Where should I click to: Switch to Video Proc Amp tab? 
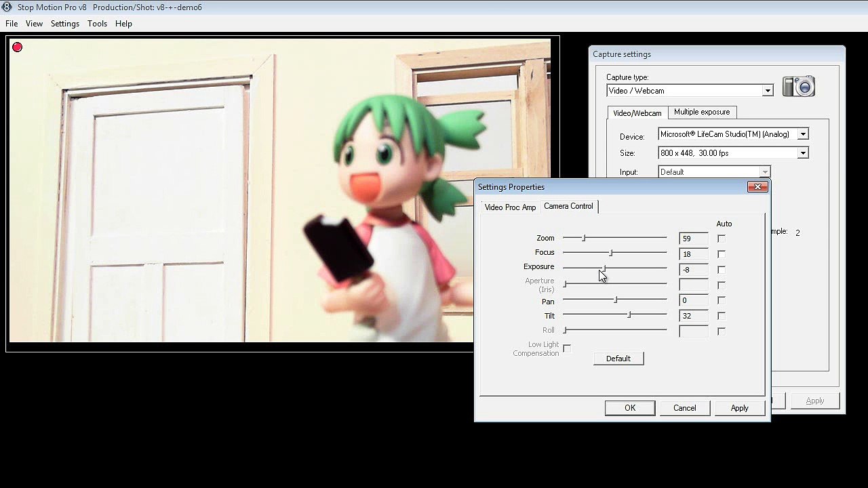click(x=510, y=207)
